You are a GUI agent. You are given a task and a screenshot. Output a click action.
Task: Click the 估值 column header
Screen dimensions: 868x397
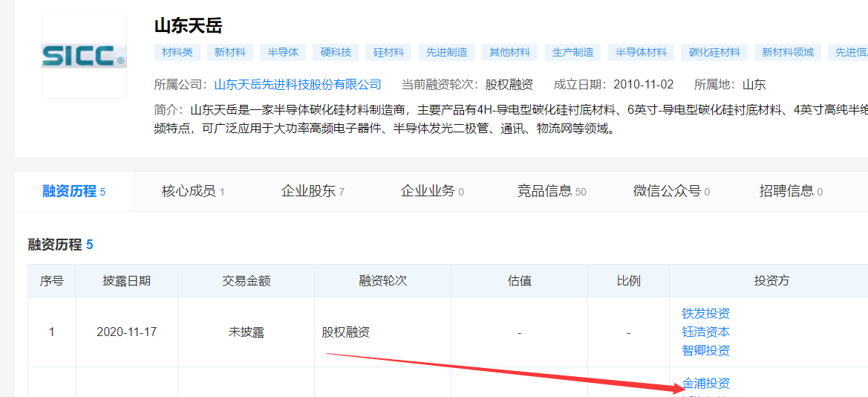519,280
